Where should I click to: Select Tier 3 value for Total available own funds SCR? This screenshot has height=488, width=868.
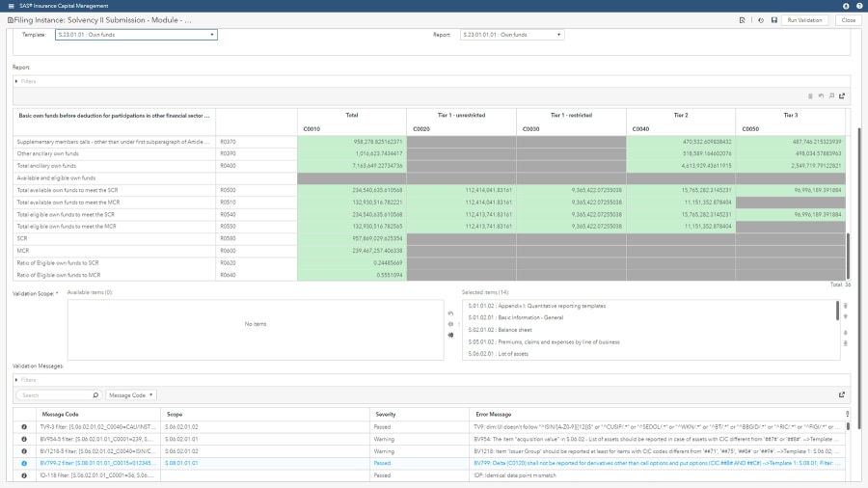[x=790, y=190]
